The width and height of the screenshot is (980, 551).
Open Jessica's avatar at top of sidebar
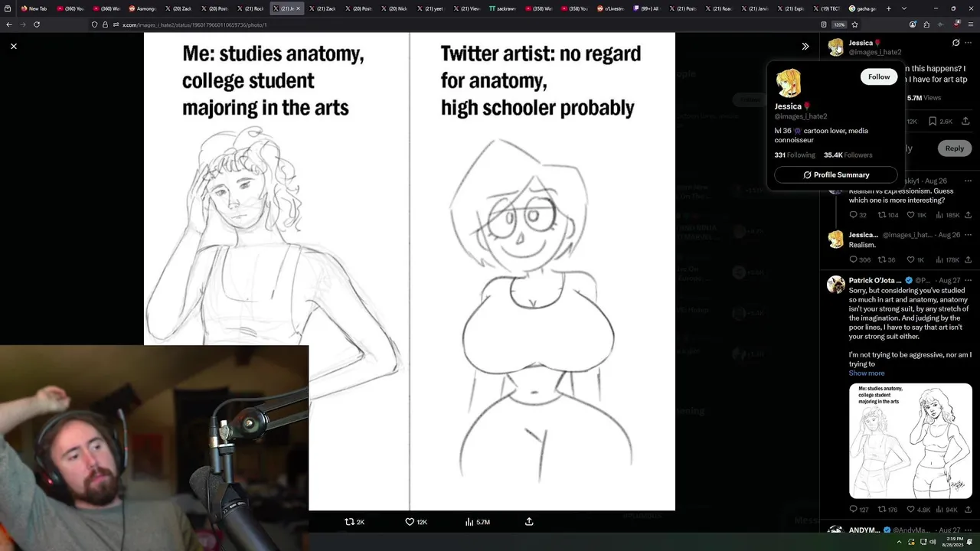836,47
